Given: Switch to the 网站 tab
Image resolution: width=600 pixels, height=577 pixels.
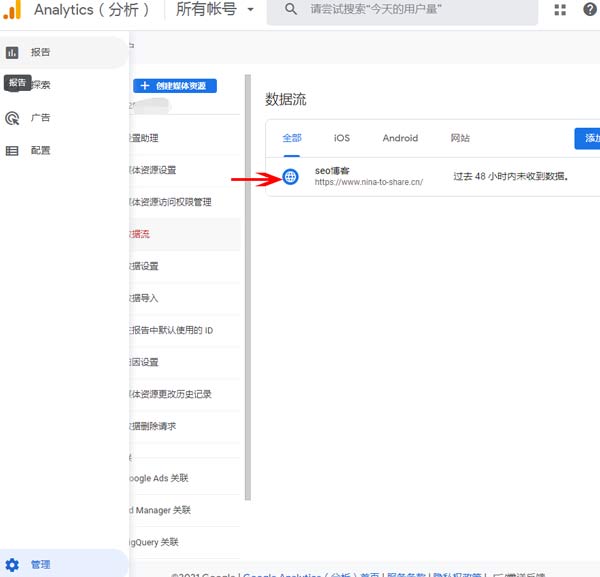Looking at the screenshot, I should [x=460, y=138].
